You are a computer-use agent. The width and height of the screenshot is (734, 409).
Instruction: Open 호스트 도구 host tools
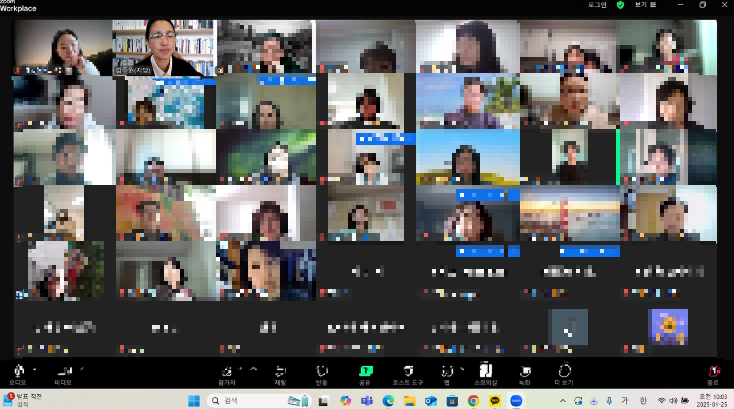(408, 374)
